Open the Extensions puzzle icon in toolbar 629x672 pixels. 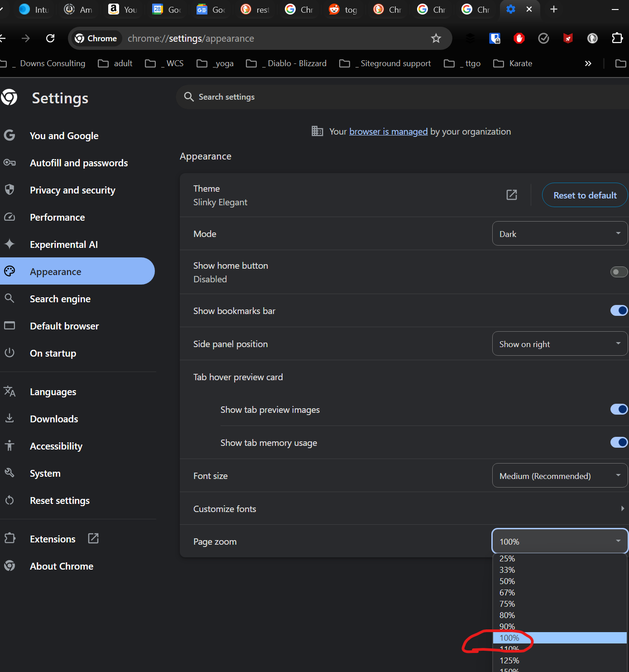click(x=617, y=39)
